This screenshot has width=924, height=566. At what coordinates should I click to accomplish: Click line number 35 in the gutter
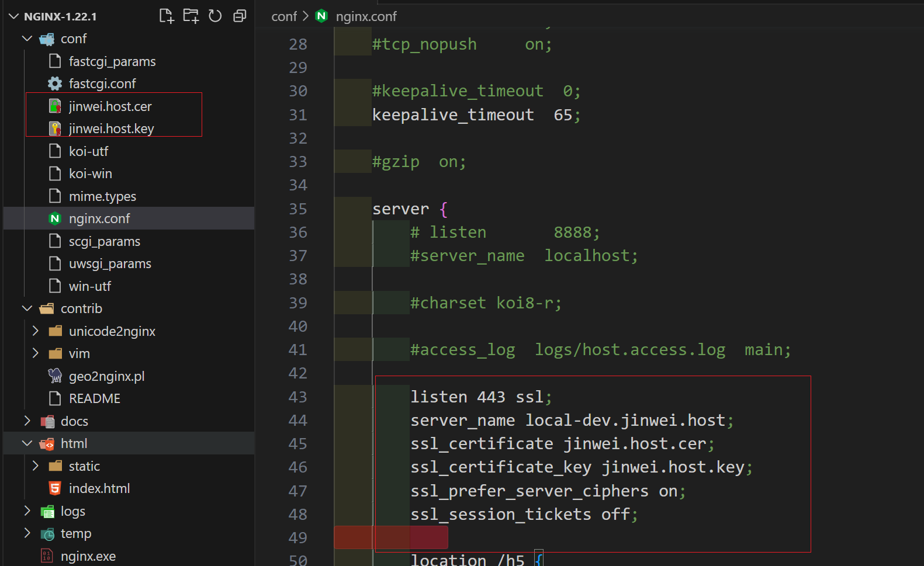tap(298, 209)
